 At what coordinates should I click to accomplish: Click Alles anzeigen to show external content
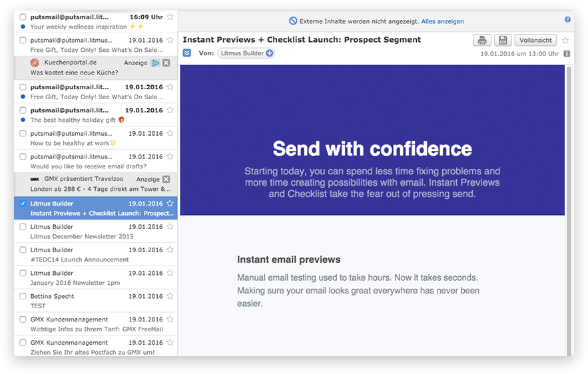[443, 21]
